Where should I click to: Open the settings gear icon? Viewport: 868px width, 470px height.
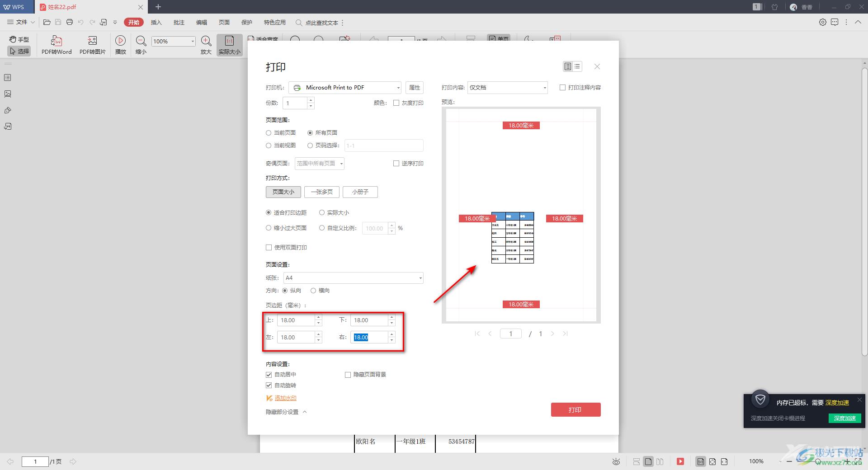point(823,22)
